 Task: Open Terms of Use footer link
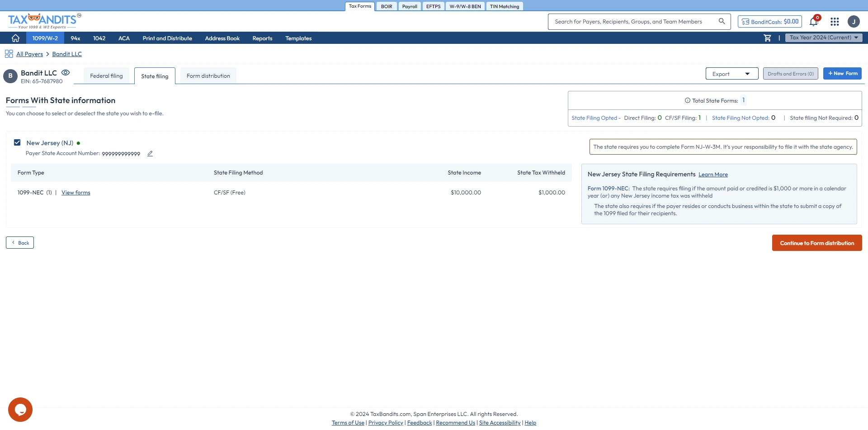[x=348, y=423]
